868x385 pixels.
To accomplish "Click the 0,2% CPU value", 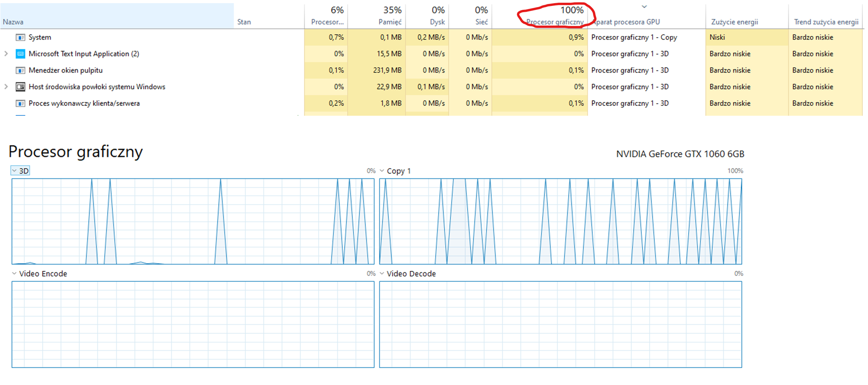I will [336, 104].
